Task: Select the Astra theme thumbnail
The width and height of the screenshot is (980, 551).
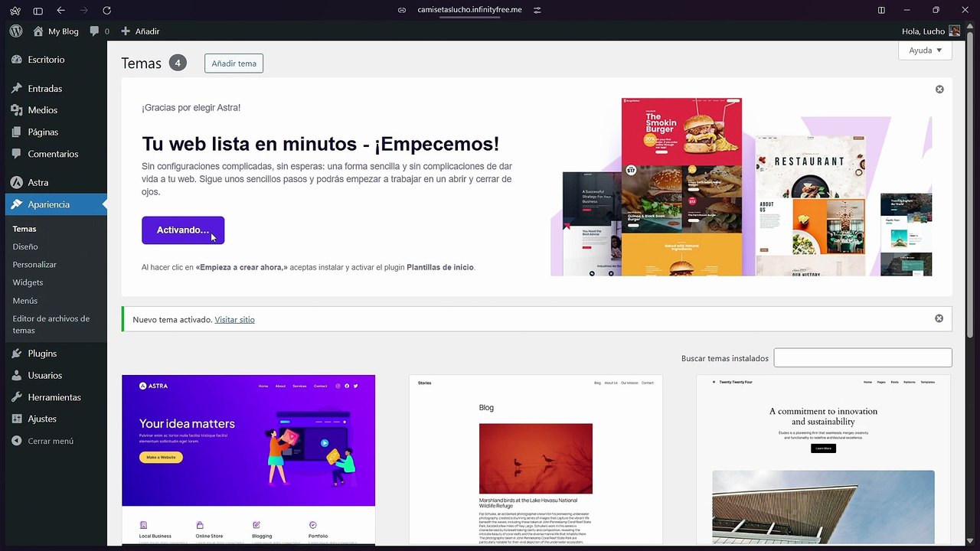Action: point(248,459)
